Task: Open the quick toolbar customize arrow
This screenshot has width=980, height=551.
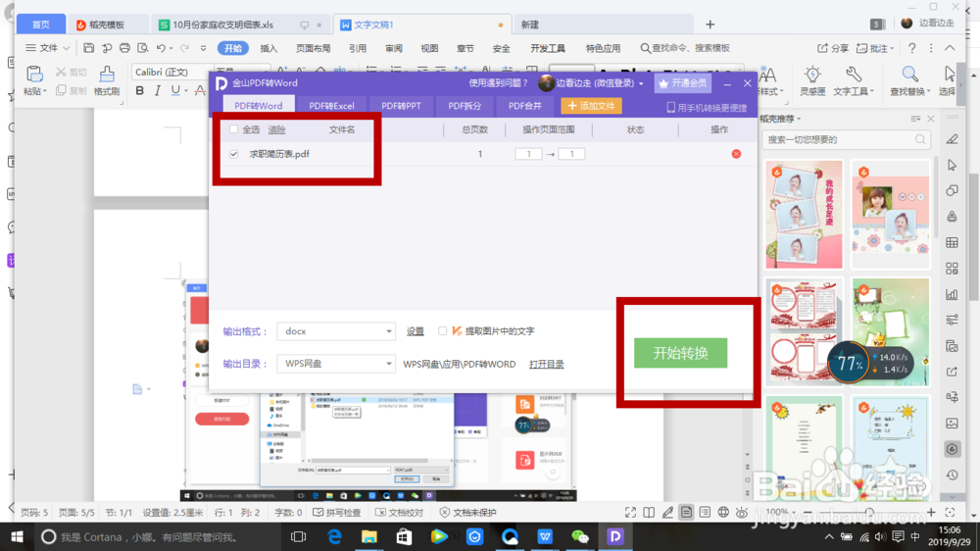Action: (203, 48)
